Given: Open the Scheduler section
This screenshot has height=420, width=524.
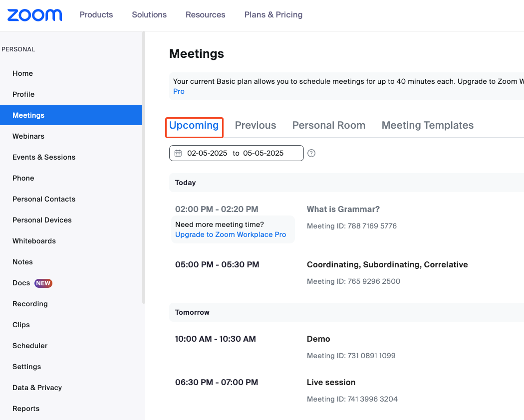Looking at the screenshot, I should (29, 346).
